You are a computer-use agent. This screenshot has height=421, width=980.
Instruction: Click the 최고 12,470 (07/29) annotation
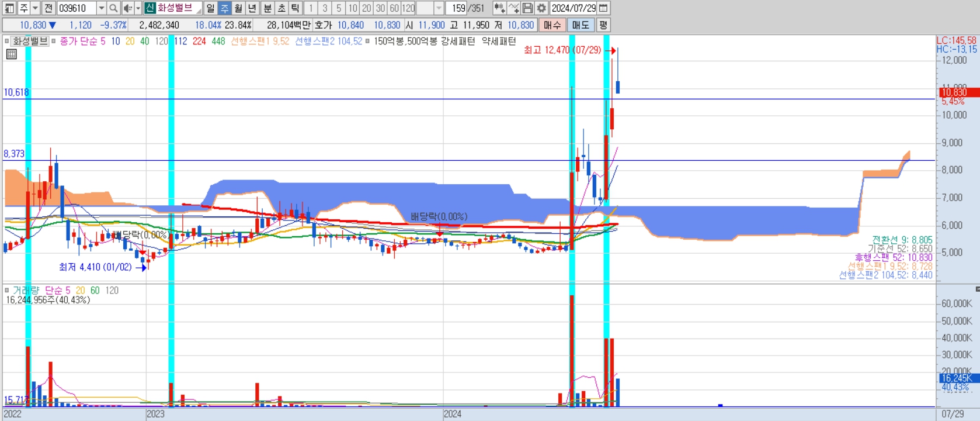pyautogui.click(x=562, y=50)
